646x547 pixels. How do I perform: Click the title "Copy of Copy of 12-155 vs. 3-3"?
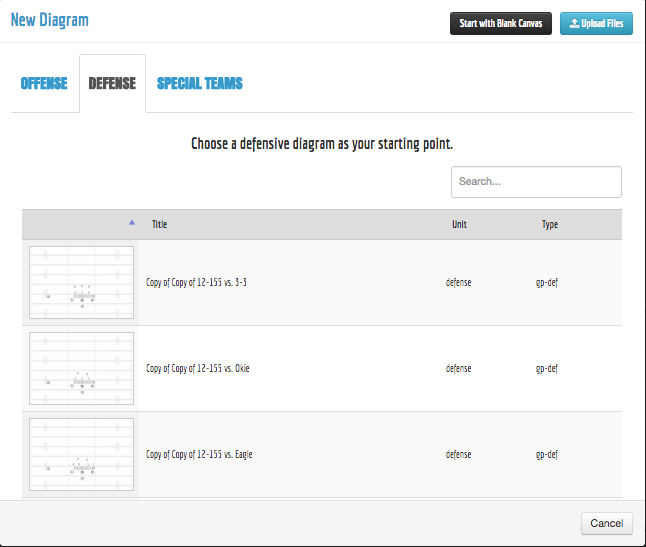pyautogui.click(x=196, y=283)
